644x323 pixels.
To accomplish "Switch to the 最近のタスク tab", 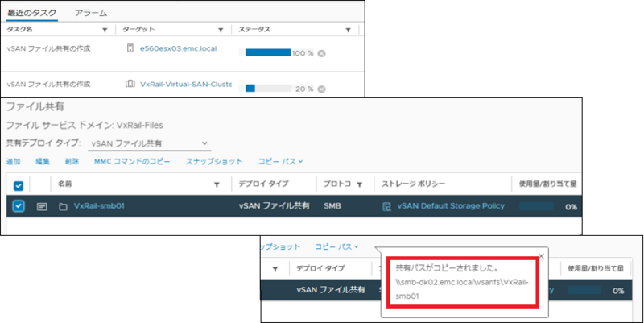I will (x=31, y=13).
